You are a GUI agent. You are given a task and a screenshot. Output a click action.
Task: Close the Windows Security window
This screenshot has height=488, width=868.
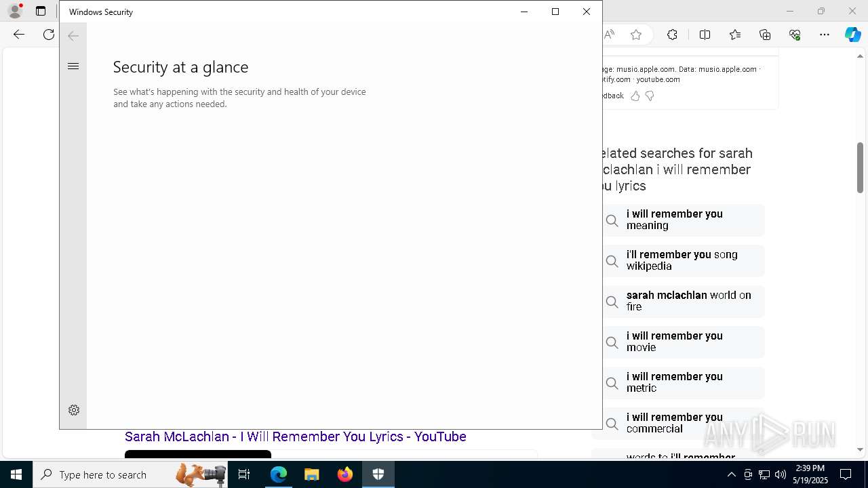[587, 12]
